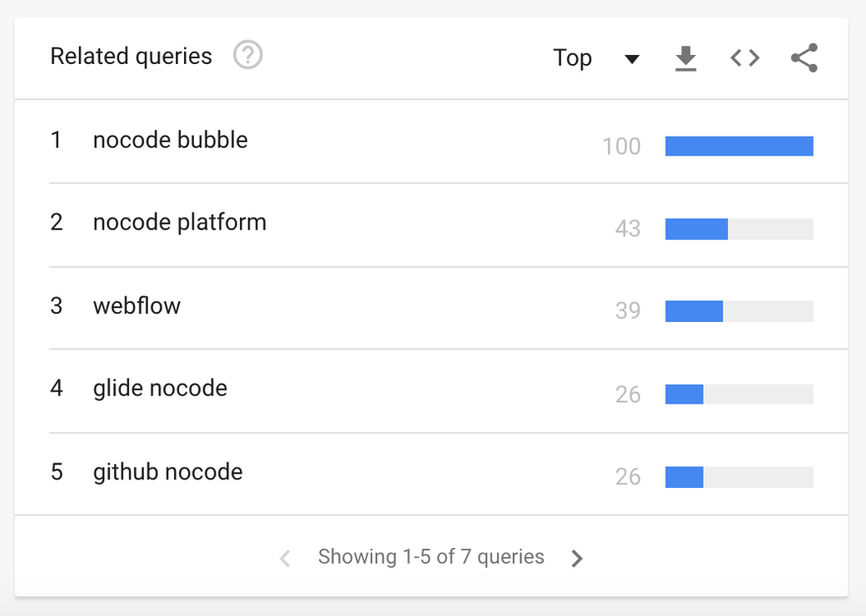Open the Related queries help icon

(248, 56)
